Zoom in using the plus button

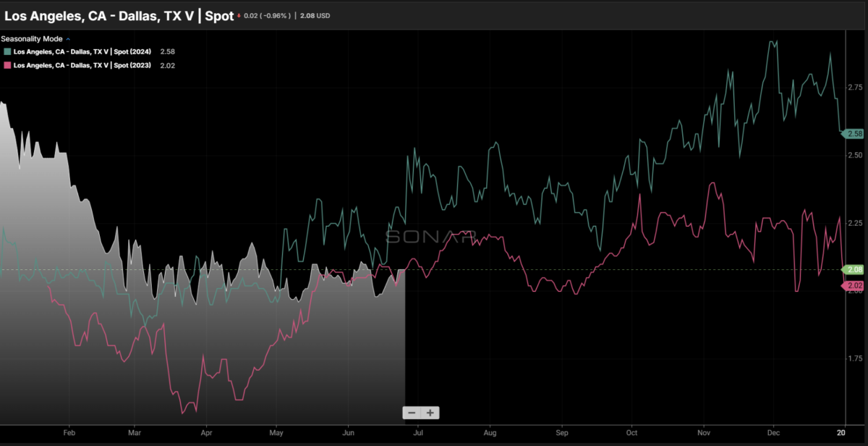(x=430, y=413)
